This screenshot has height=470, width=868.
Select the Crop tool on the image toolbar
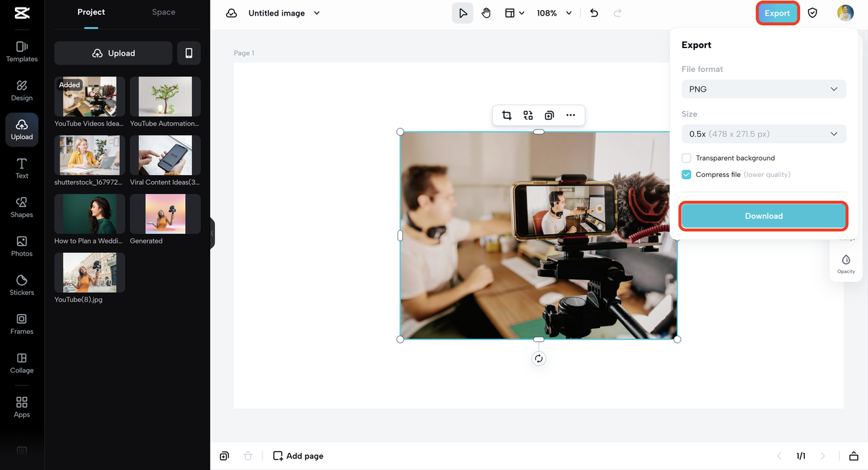pos(507,115)
